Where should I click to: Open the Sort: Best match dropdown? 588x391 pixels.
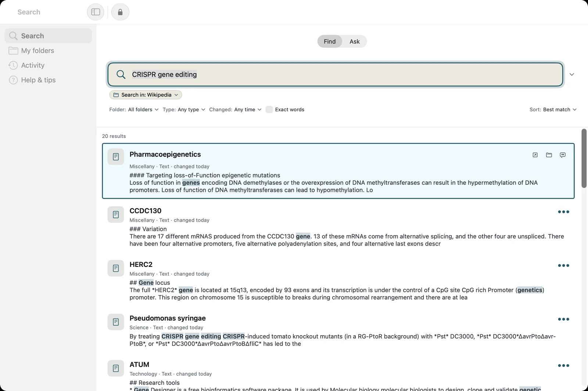[x=553, y=109]
